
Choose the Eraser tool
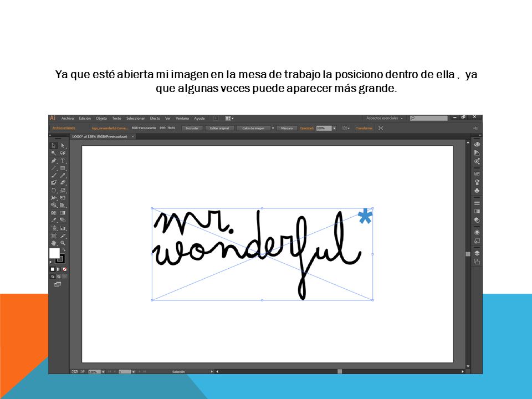(63, 182)
